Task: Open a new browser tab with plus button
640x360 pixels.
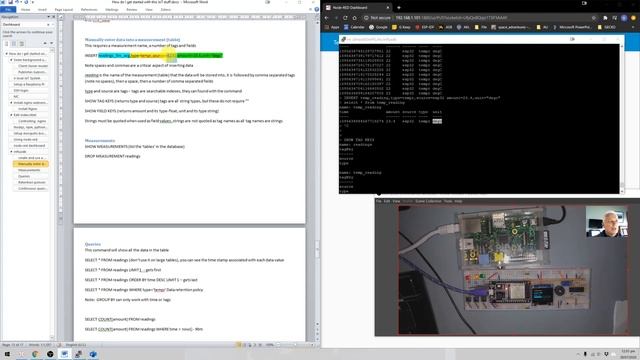Action: point(399,7)
